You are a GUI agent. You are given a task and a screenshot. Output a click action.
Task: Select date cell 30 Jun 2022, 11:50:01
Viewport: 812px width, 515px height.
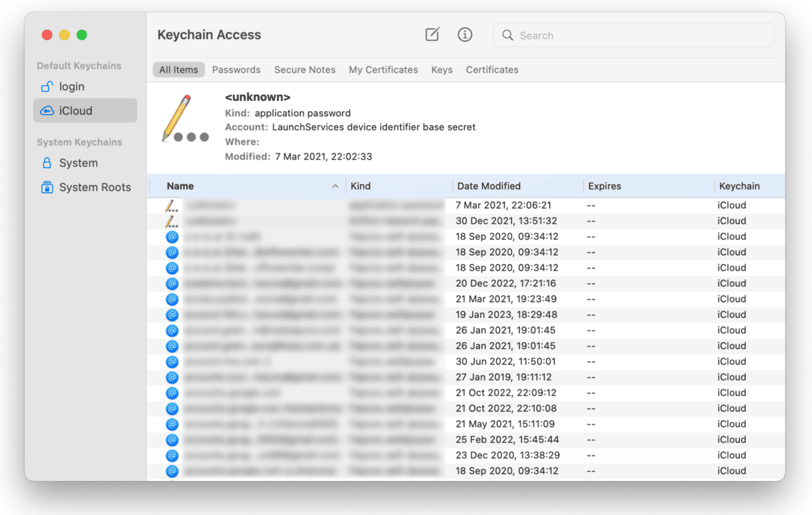(x=505, y=362)
